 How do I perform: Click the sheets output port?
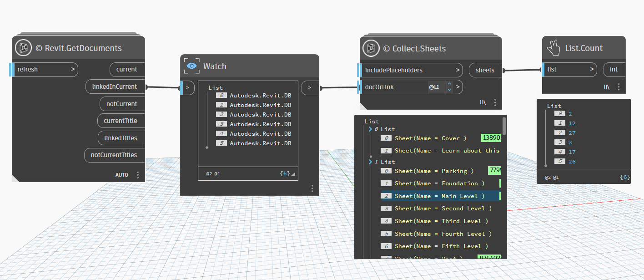(485, 70)
